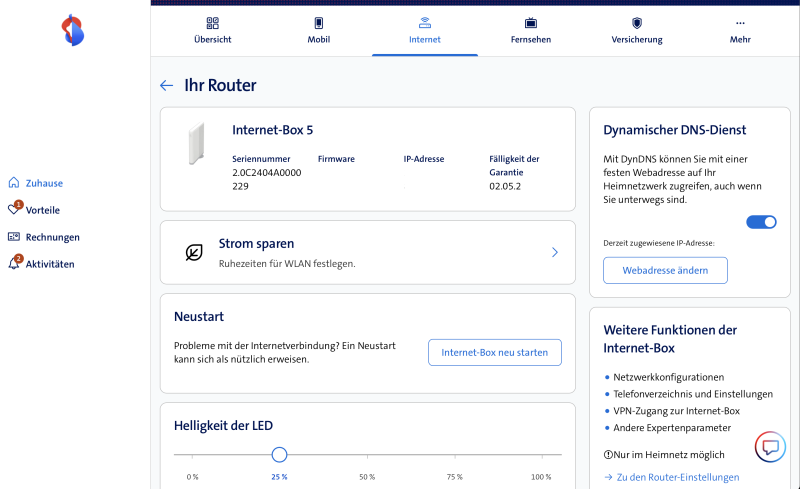This screenshot has width=800, height=489.
Task: Select the Mobil tab
Action: click(318, 29)
